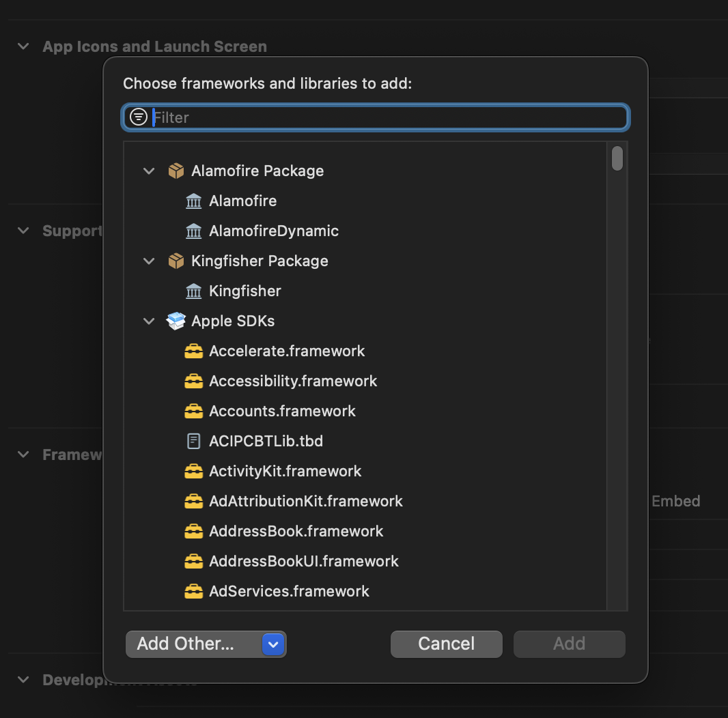Screen dimensions: 728x718
Task: Select the Alamofire Package heading row
Action: 365,171
